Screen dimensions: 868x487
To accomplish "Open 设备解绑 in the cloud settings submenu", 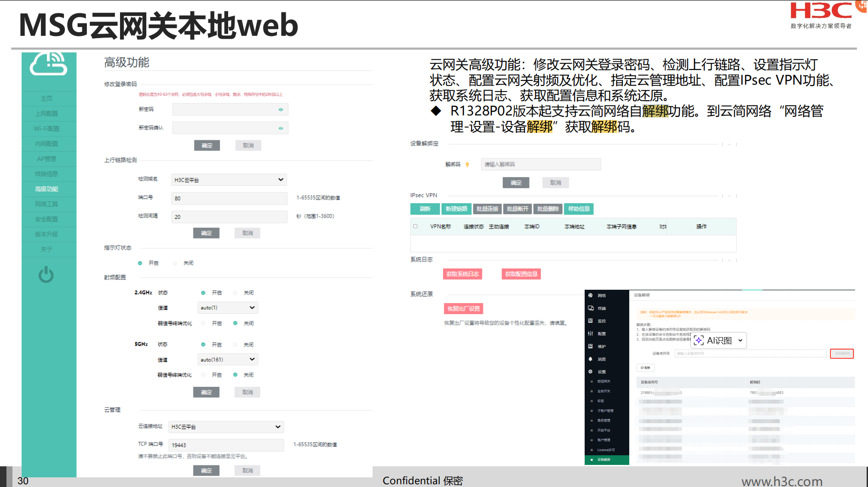I will click(607, 460).
